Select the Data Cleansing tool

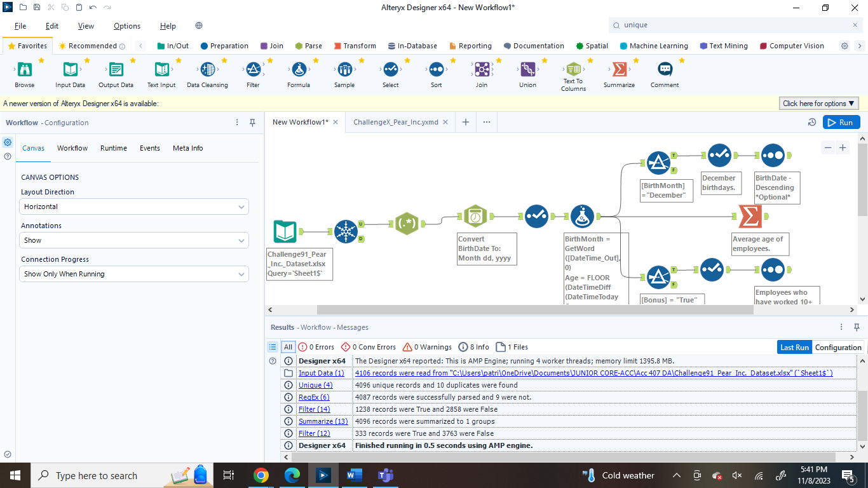207,70
